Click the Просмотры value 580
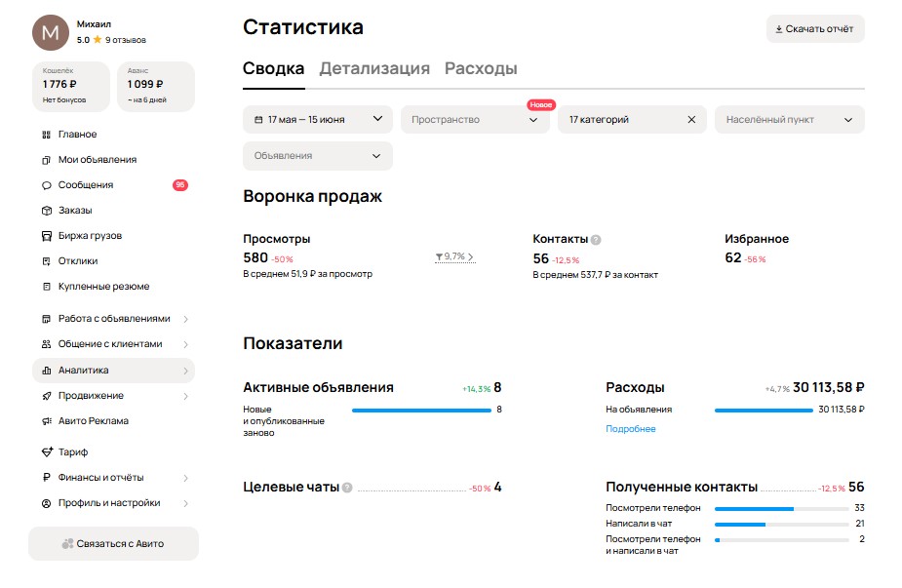Screen dimensions: 902x588 click(255, 257)
